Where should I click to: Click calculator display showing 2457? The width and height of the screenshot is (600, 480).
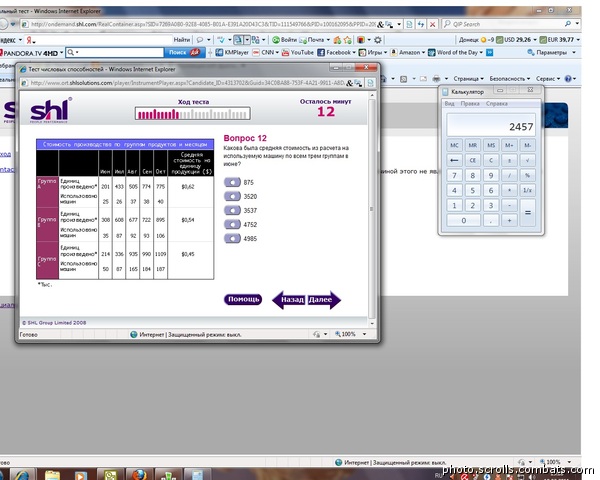[x=491, y=125]
